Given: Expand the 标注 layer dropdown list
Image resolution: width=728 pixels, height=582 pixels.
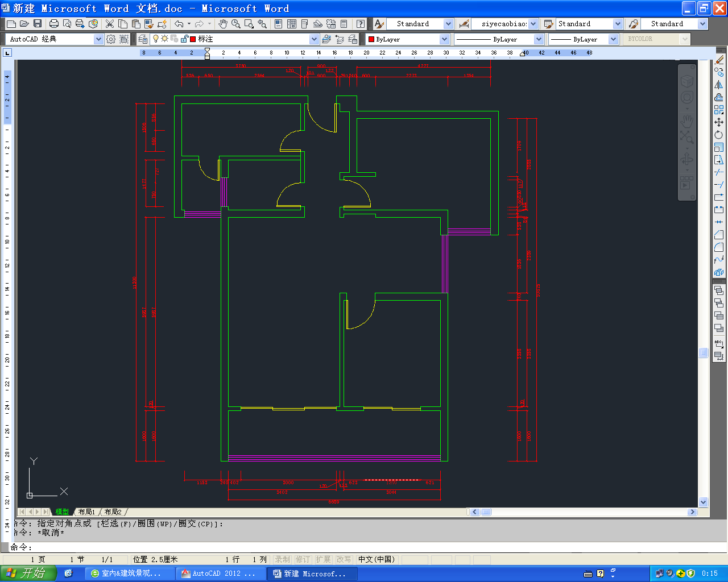Looking at the screenshot, I should [314, 39].
